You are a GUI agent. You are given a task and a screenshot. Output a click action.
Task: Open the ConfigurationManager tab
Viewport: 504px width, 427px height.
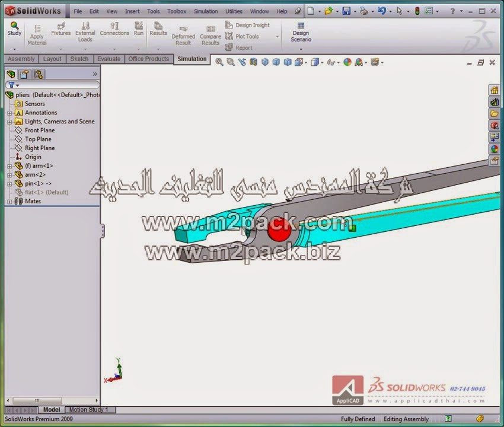click(x=39, y=74)
